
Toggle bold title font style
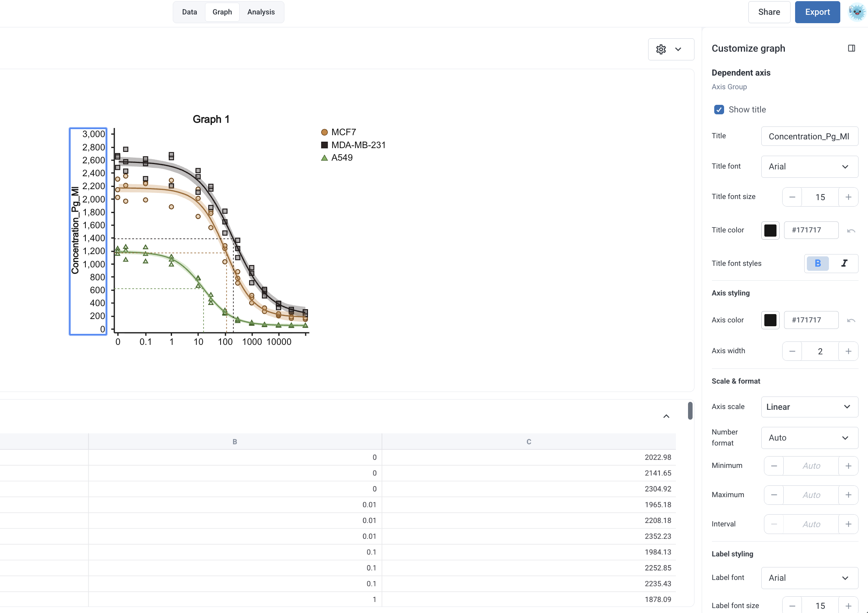(817, 263)
